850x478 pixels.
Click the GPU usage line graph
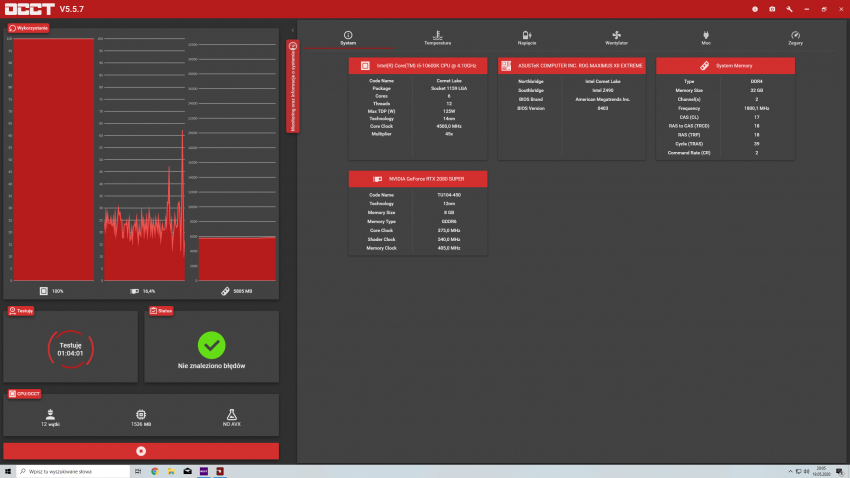point(144,159)
